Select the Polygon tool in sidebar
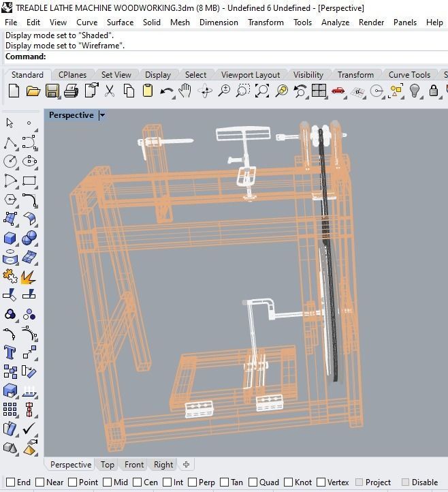The height and width of the screenshot is (492, 448). pyautogui.click(x=10, y=200)
